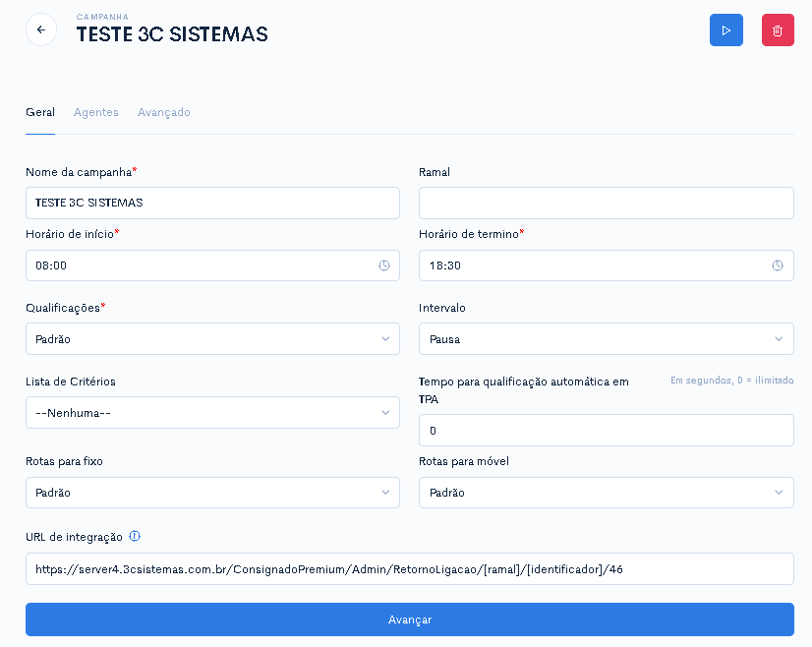Click the back arrow button

(x=41, y=30)
